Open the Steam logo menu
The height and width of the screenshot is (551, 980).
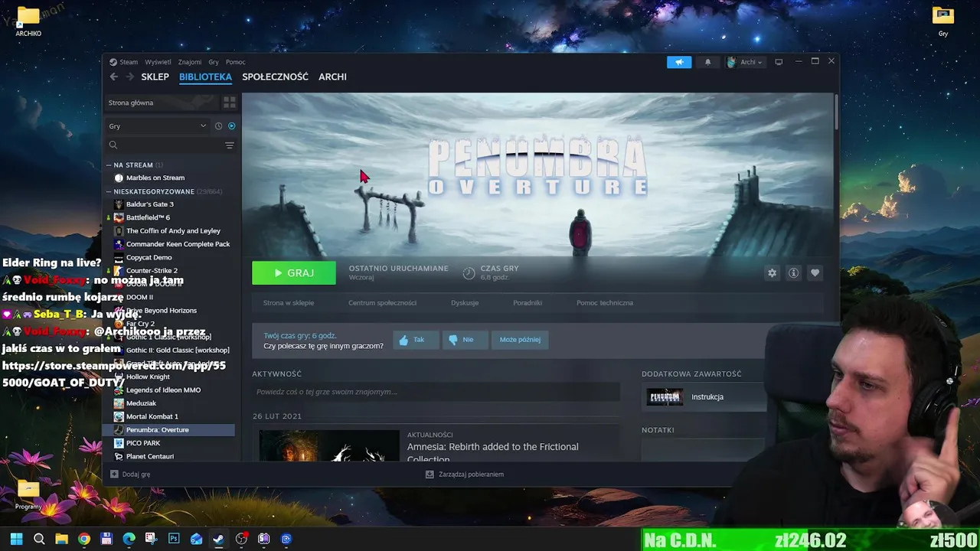click(x=123, y=62)
